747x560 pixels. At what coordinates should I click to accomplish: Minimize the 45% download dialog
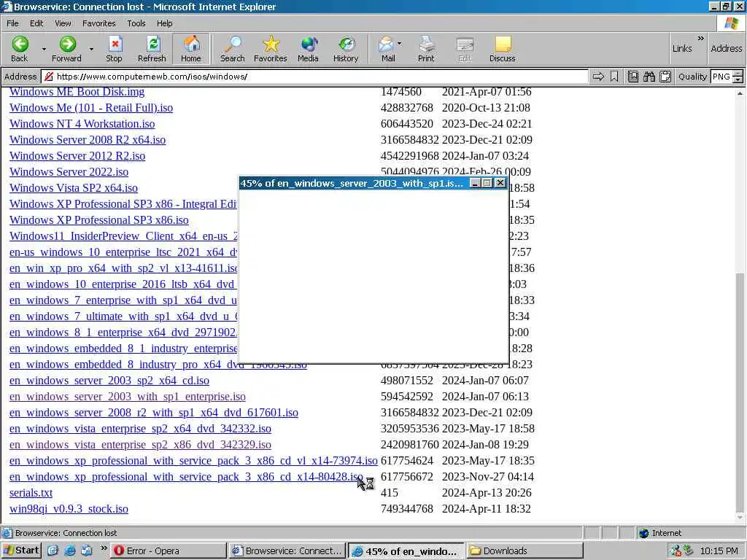coord(475,183)
